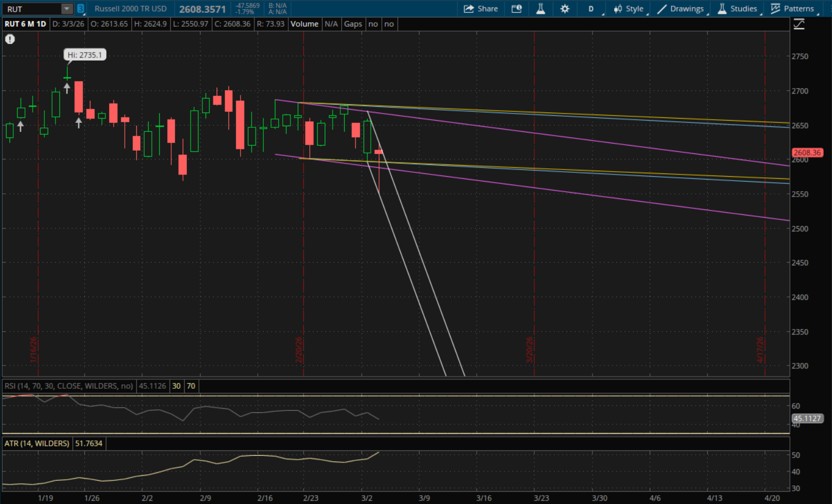The image size is (832, 504).
Task: Click the RSI study label
Action: click(69, 386)
